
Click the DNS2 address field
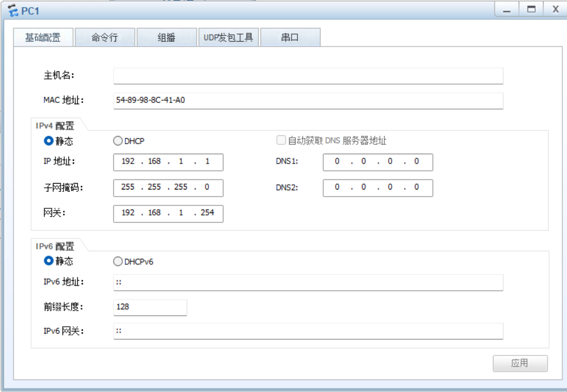tap(378, 188)
